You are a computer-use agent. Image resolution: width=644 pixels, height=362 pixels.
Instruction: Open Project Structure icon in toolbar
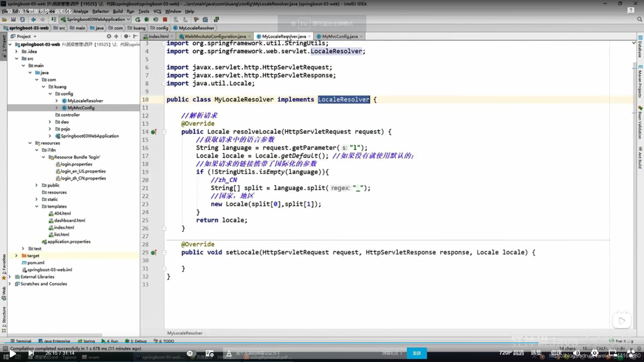205,20
